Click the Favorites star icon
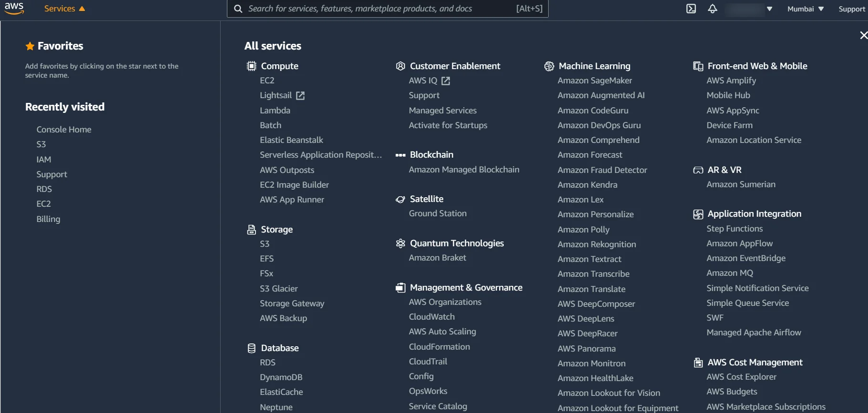This screenshot has height=413, width=868. [x=30, y=46]
